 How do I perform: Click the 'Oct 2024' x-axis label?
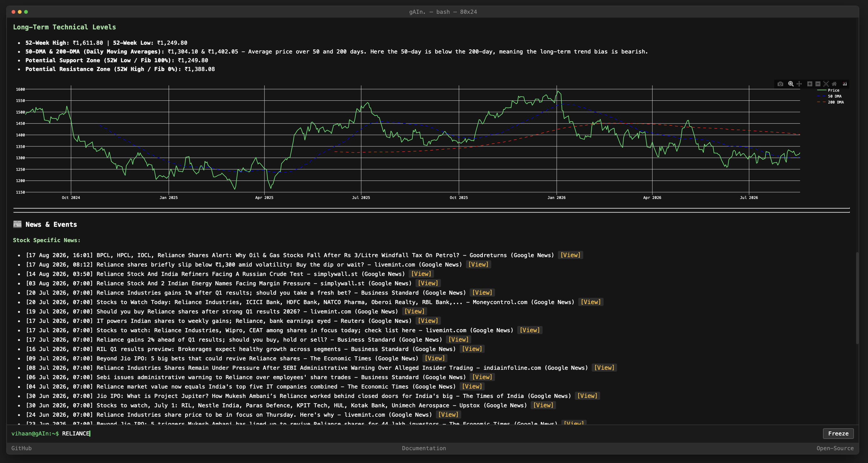coord(71,198)
